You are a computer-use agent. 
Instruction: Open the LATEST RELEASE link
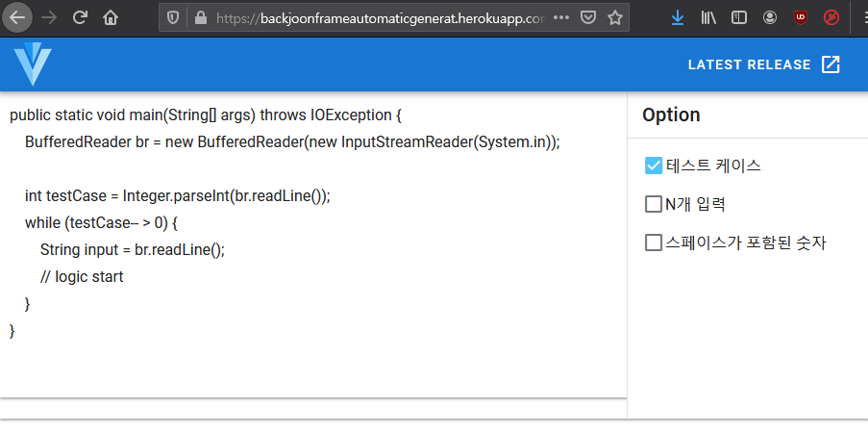pyautogui.click(x=764, y=64)
